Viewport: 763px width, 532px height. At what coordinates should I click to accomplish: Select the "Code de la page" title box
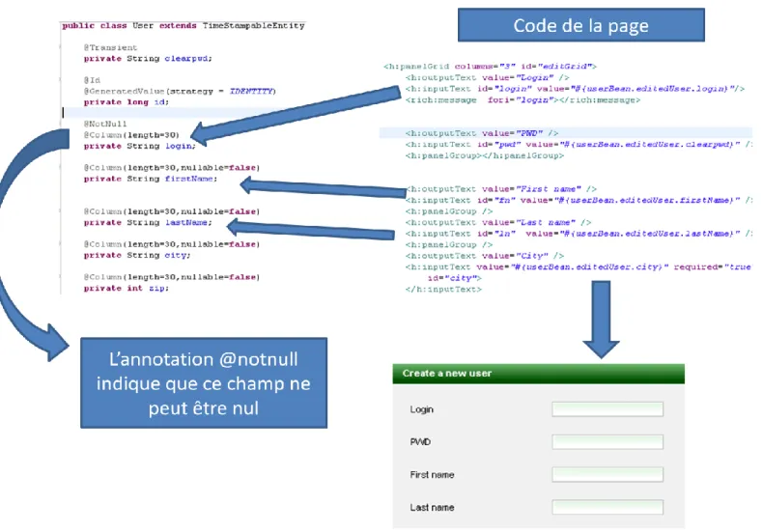pyautogui.click(x=581, y=25)
